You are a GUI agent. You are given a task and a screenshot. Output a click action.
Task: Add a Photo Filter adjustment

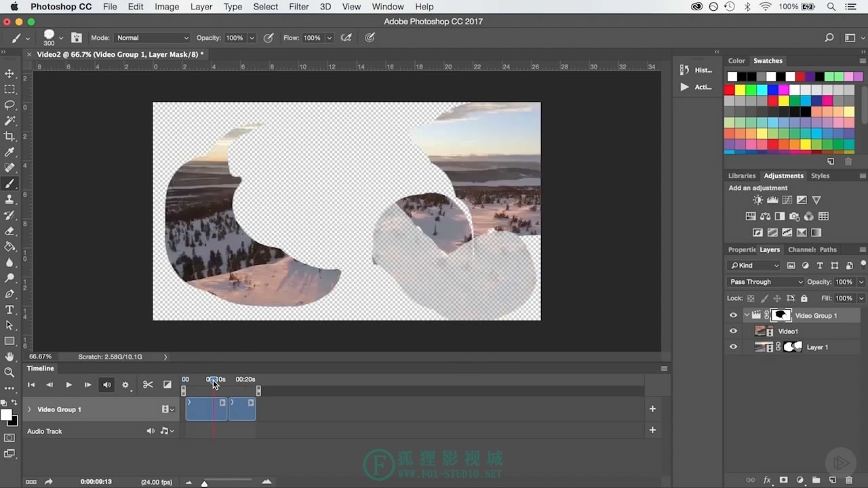[x=794, y=217]
